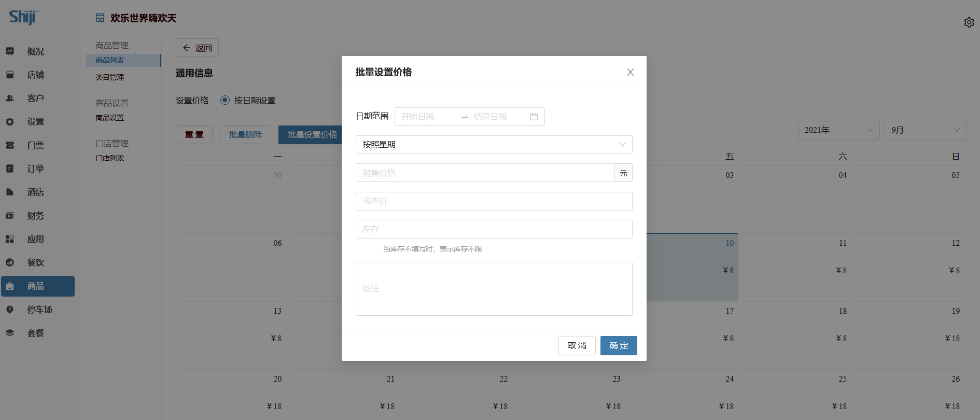Click the Shiji logo

tap(23, 17)
